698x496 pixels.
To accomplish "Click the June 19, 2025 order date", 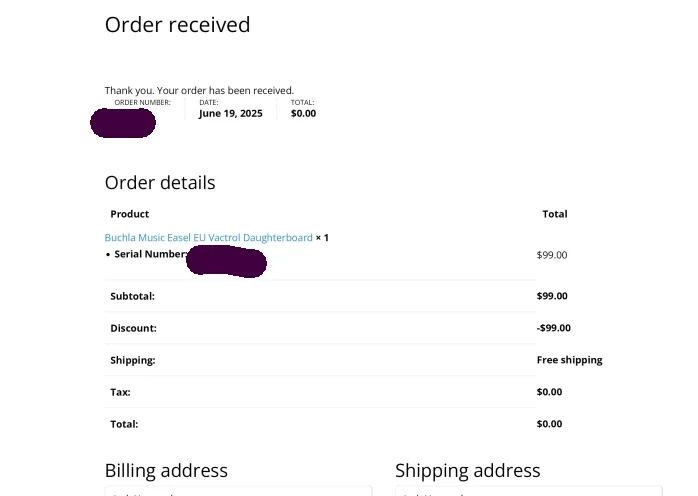I will click(230, 114).
